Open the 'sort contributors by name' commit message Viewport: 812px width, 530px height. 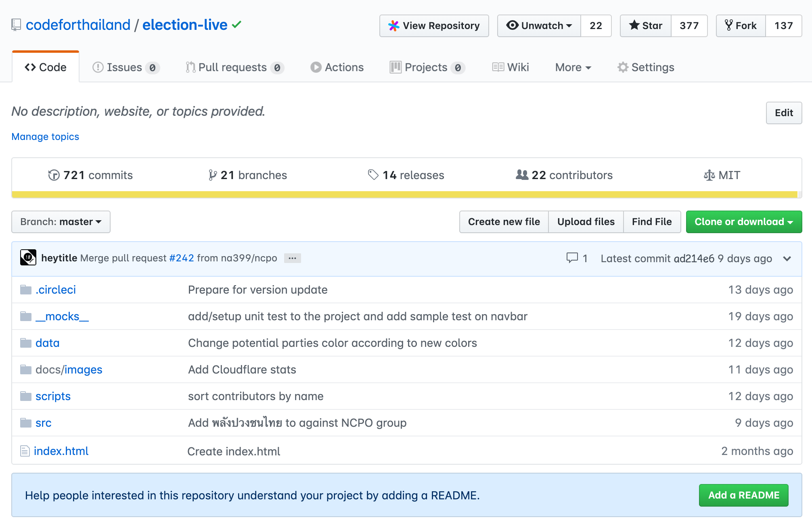pos(256,396)
